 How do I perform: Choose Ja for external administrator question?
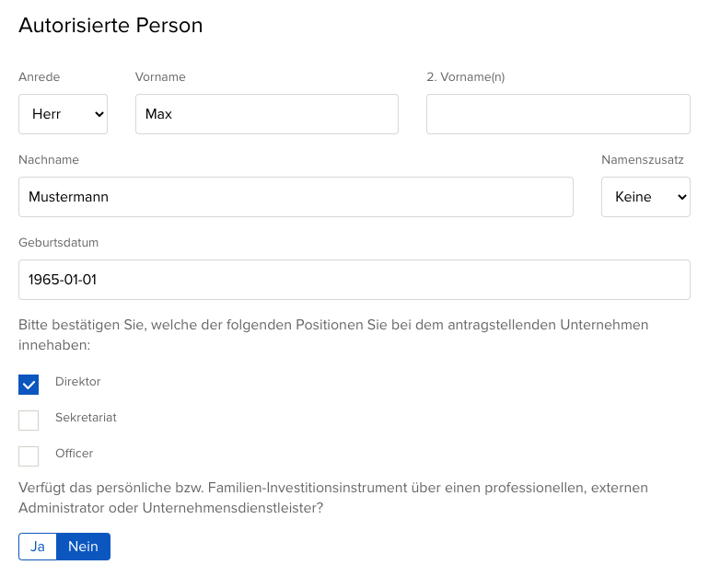click(38, 547)
